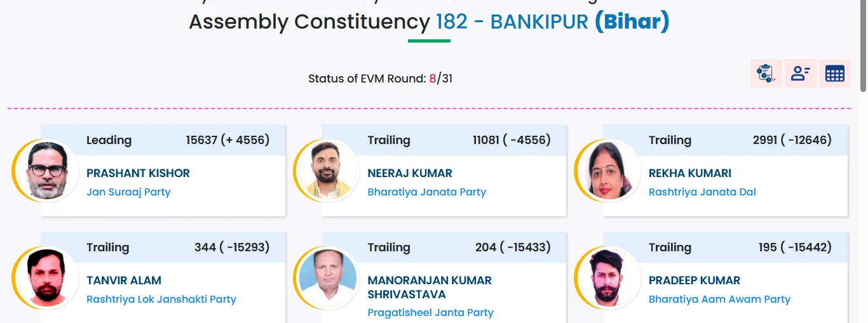Select Pragatisheel Janta Party text
868x323 pixels.
[430, 312]
